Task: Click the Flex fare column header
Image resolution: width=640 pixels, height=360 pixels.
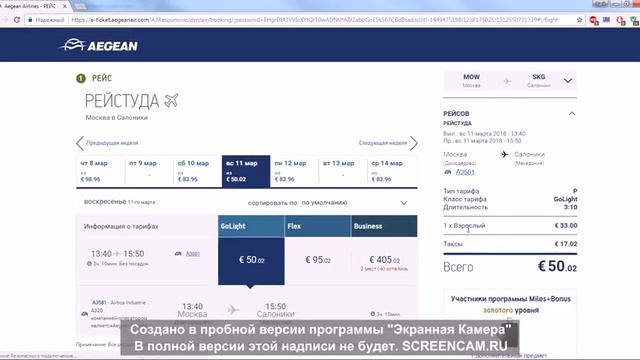Action: [318, 226]
